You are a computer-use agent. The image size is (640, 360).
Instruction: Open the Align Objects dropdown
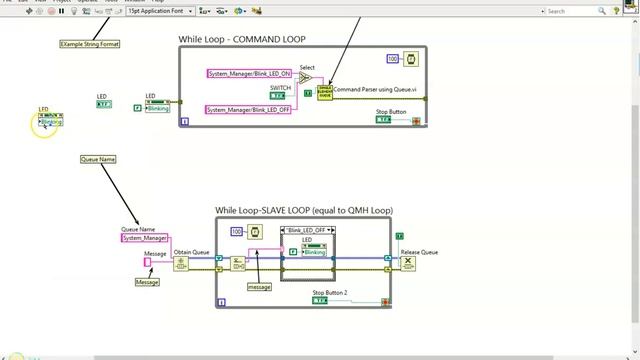click(204, 11)
